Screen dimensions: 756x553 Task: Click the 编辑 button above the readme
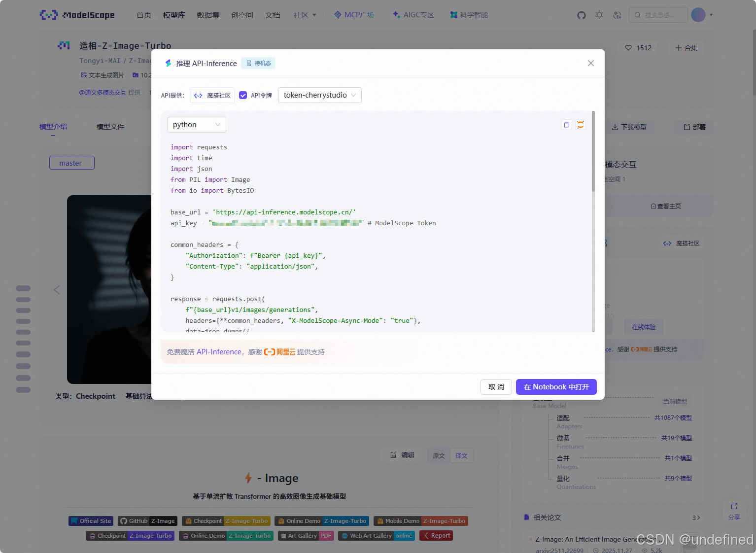coord(402,455)
